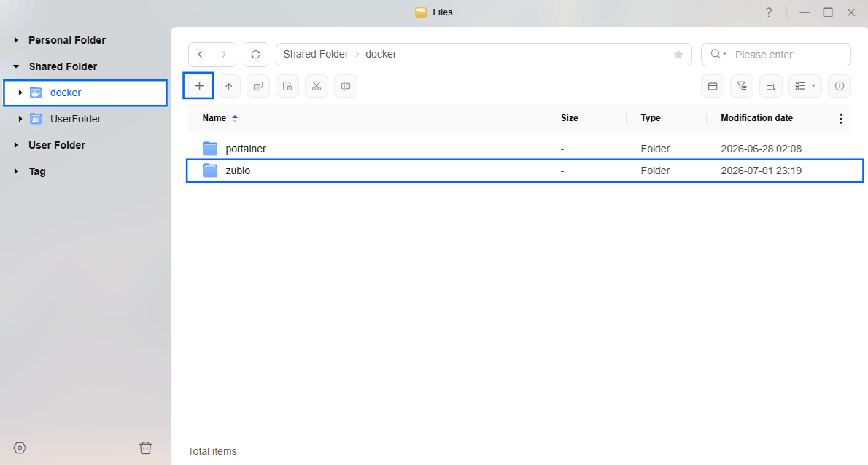Expand the UserFolder arrow
868x465 pixels.
click(20, 119)
